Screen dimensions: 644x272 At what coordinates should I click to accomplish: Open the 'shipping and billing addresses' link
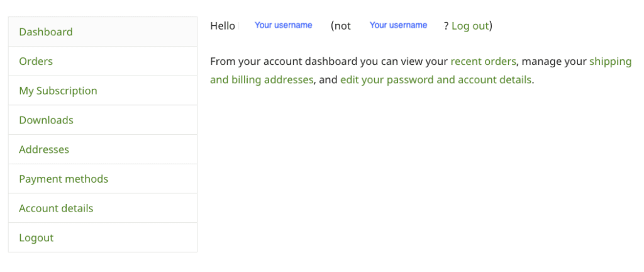(x=261, y=80)
